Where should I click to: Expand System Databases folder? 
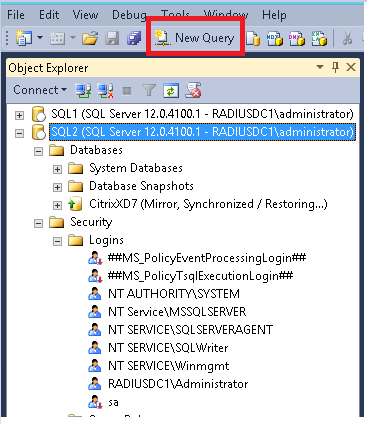(x=57, y=169)
